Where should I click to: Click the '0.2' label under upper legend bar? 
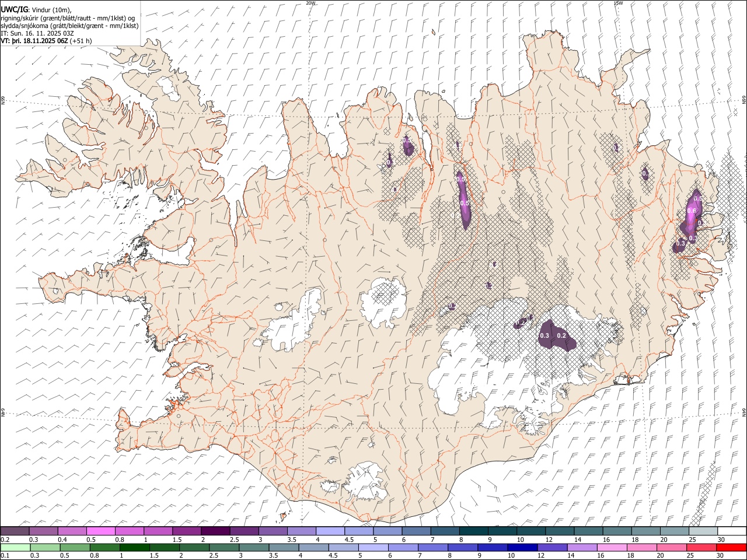4,539
